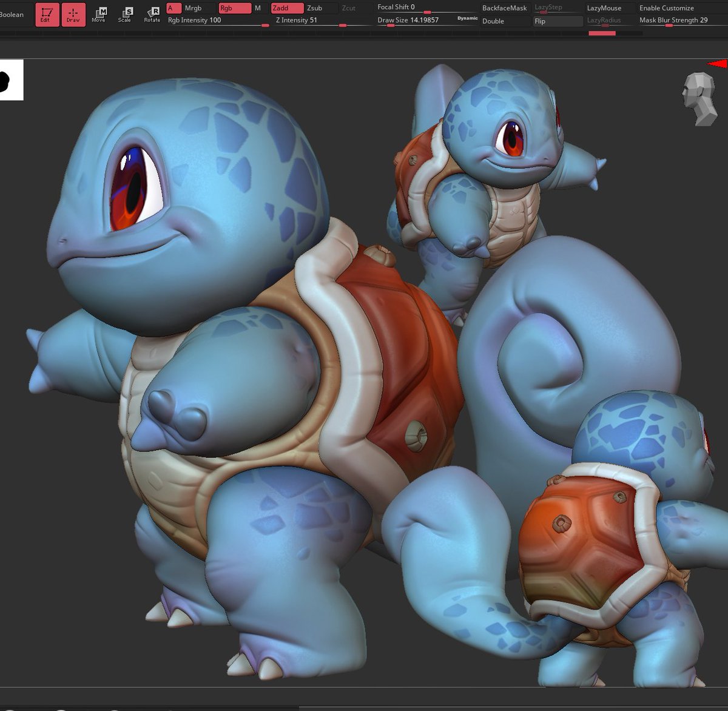Toggle Dynamic draw size button
This screenshot has height=711, width=728.
coord(467,18)
